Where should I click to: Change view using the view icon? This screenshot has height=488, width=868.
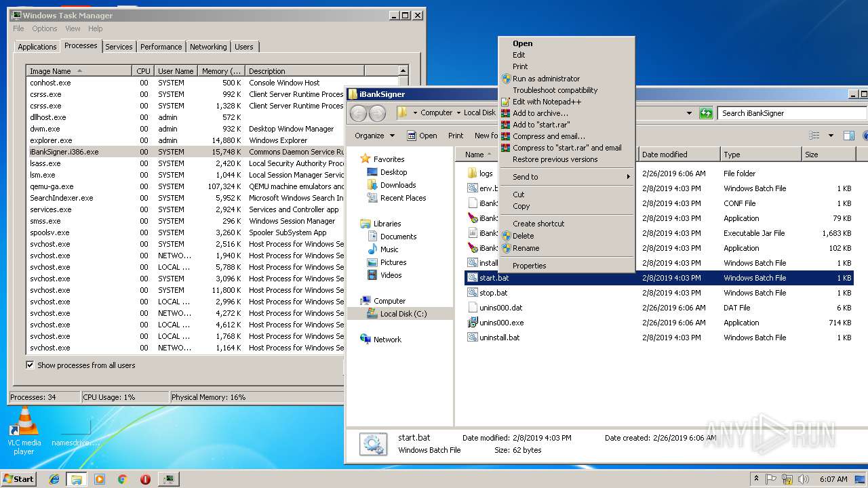[x=814, y=136]
